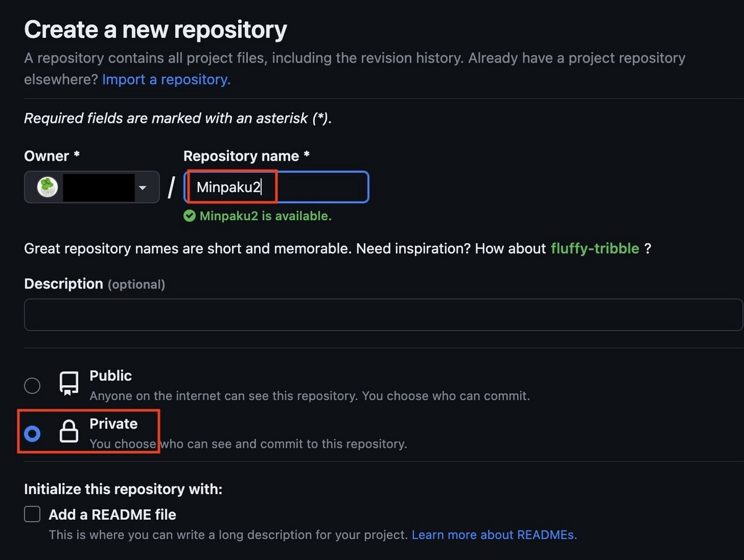Click the Private lock icon
The height and width of the screenshot is (560, 744).
coord(69,431)
